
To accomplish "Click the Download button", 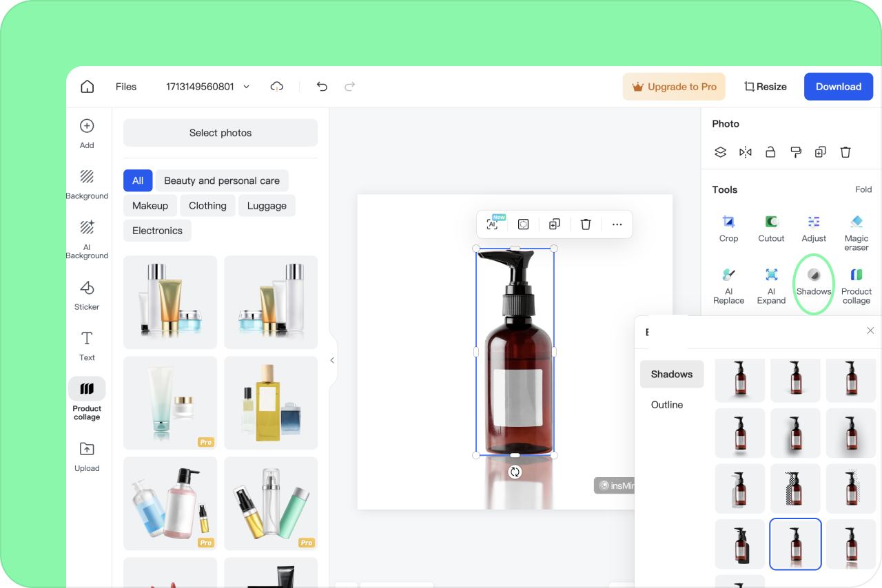I will (x=839, y=87).
